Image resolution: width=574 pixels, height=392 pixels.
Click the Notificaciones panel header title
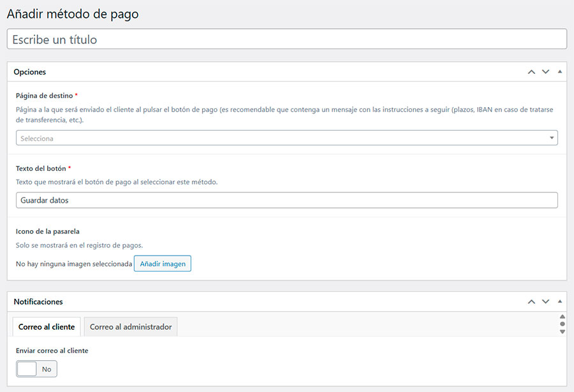(38, 301)
